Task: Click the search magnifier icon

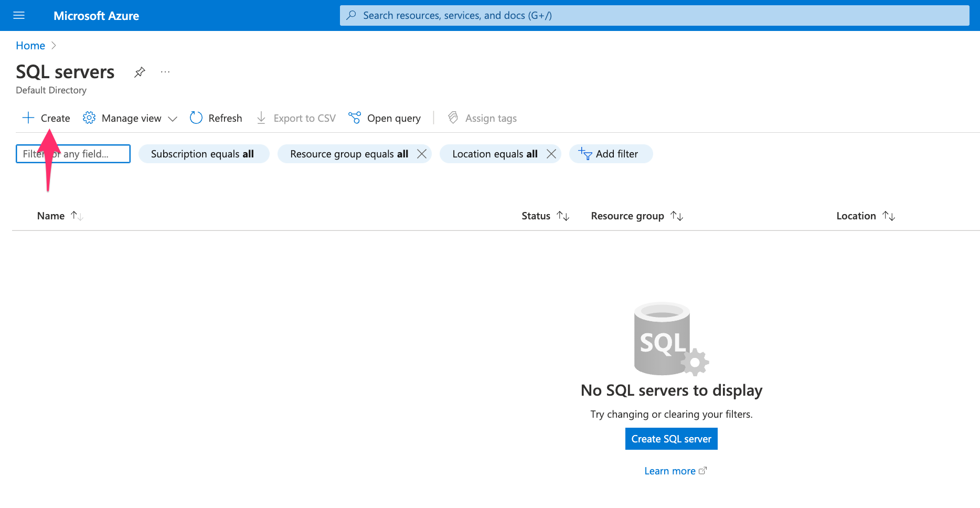Action: click(351, 15)
